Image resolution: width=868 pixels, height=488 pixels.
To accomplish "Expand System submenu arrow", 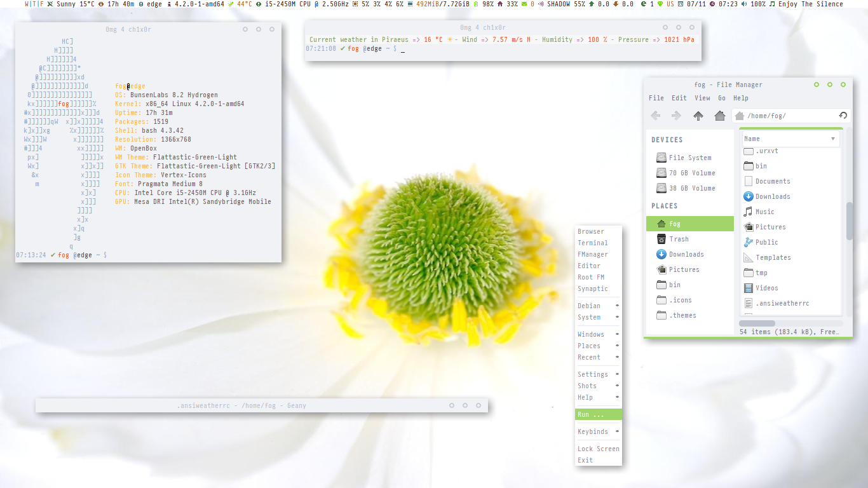I will click(x=617, y=317).
